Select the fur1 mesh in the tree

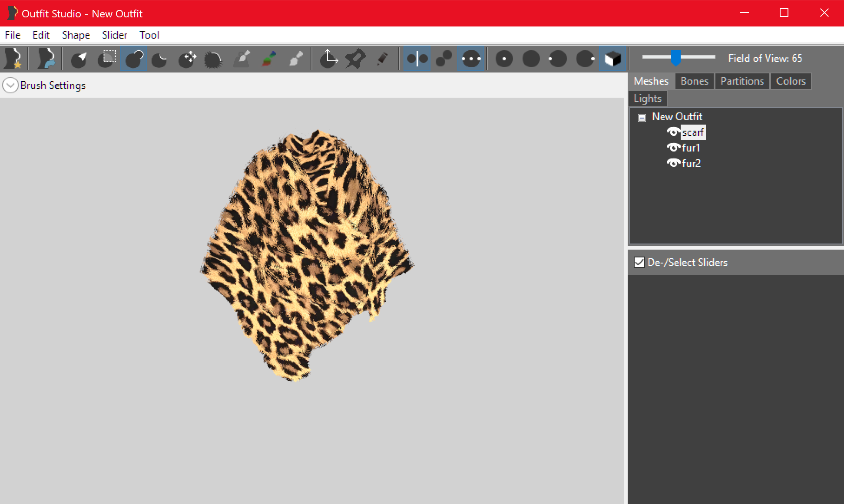pos(691,148)
